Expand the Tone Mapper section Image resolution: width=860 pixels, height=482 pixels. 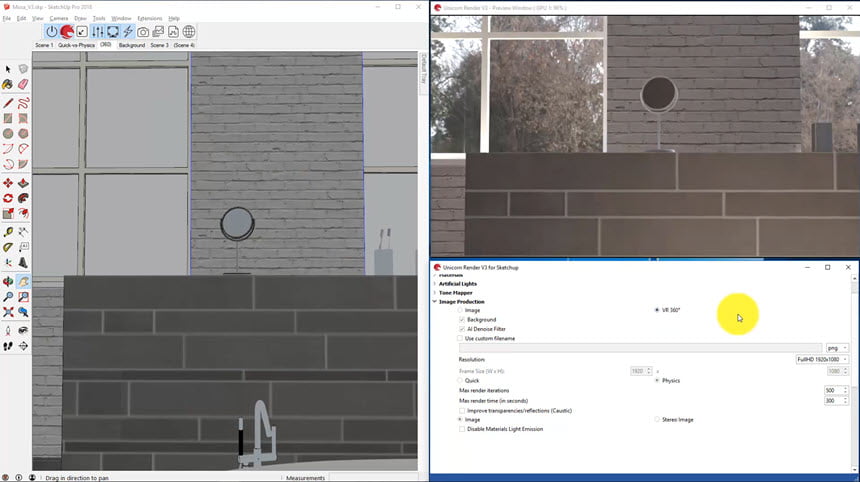(434, 293)
